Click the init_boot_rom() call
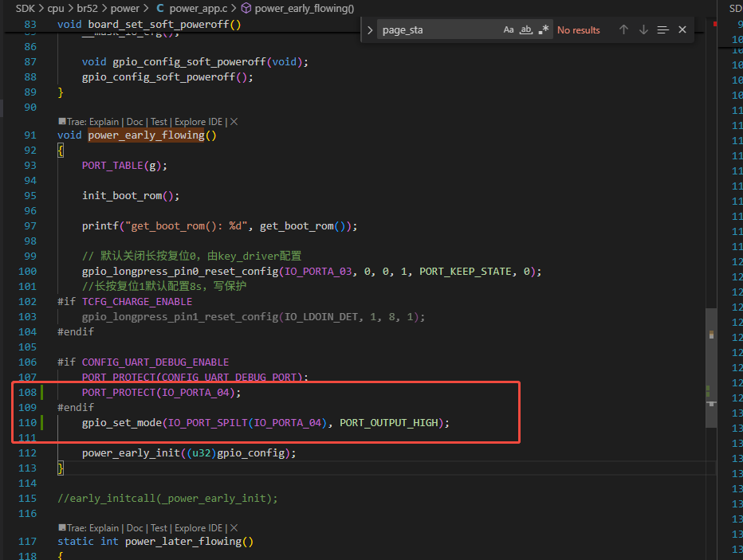The width and height of the screenshot is (743, 560). point(131,195)
